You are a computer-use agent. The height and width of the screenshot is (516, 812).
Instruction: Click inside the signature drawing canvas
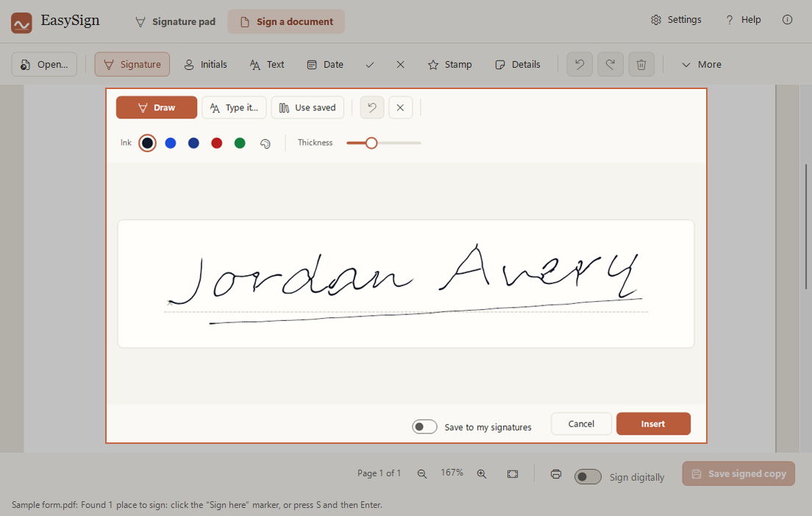(x=405, y=283)
